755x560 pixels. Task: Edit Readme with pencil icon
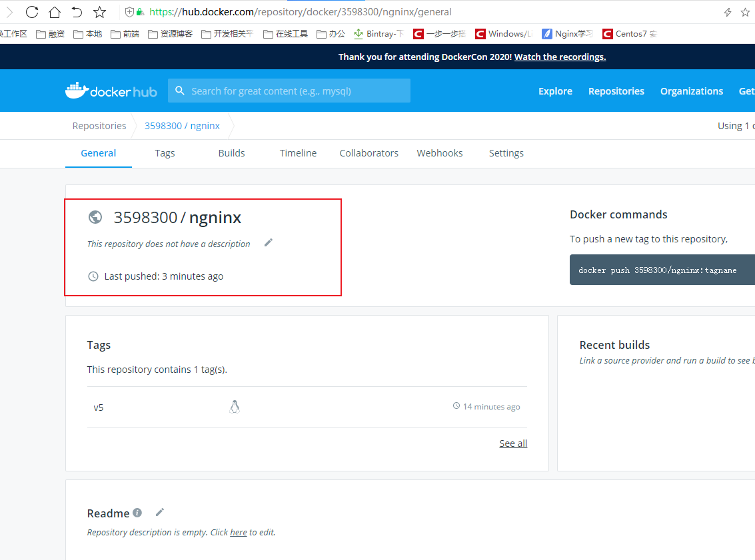(160, 512)
